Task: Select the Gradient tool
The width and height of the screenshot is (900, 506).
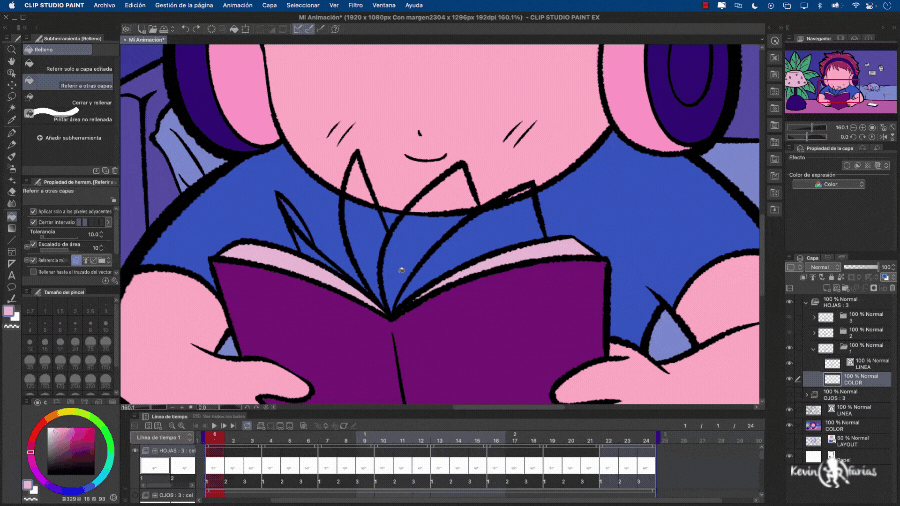Action: pos(11,228)
